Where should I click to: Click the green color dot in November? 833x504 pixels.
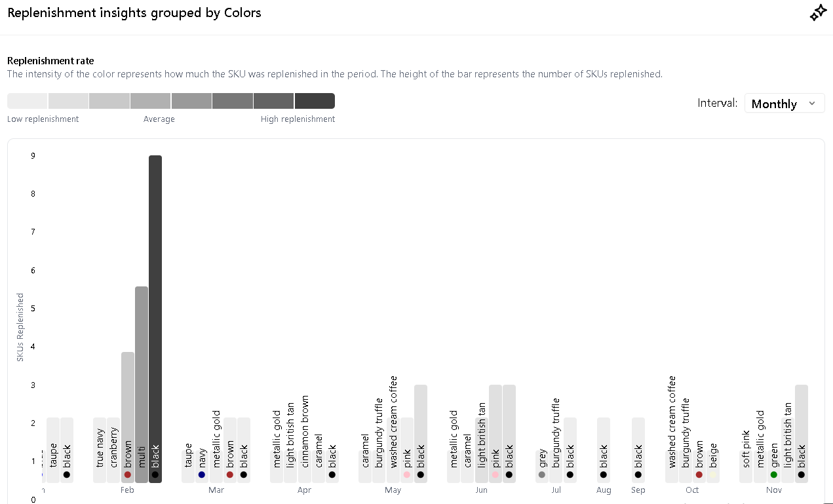pos(774,475)
